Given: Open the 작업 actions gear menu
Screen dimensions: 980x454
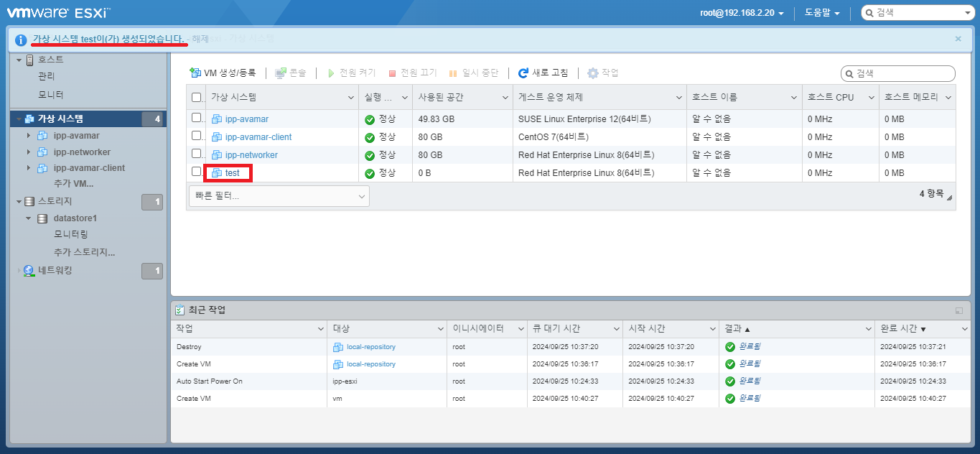Looking at the screenshot, I should tap(603, 73).
